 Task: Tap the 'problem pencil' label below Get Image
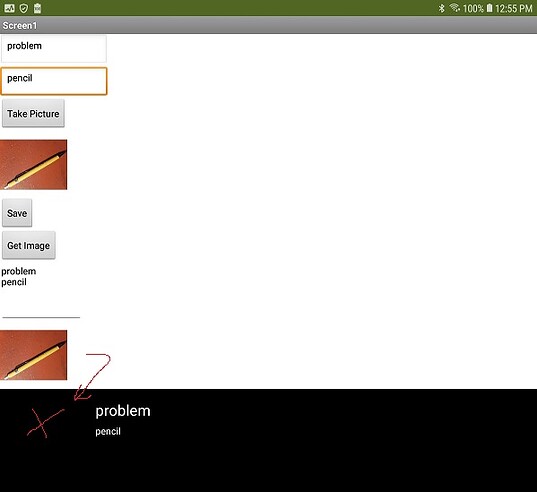(x=18, y=277)
